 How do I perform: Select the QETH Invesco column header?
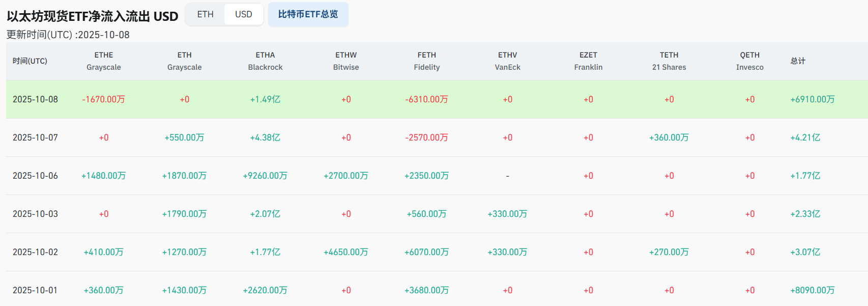[749, 61]
